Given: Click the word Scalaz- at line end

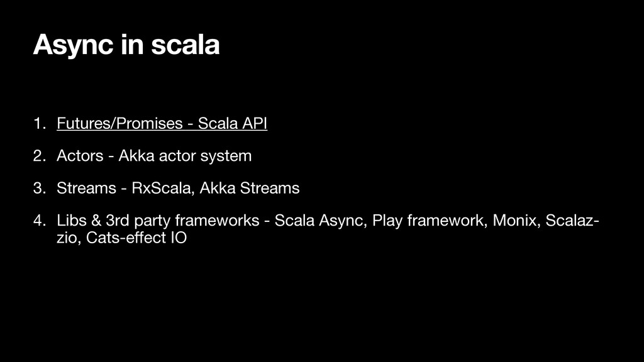Looking at the screenshot, I should [572, 221].
